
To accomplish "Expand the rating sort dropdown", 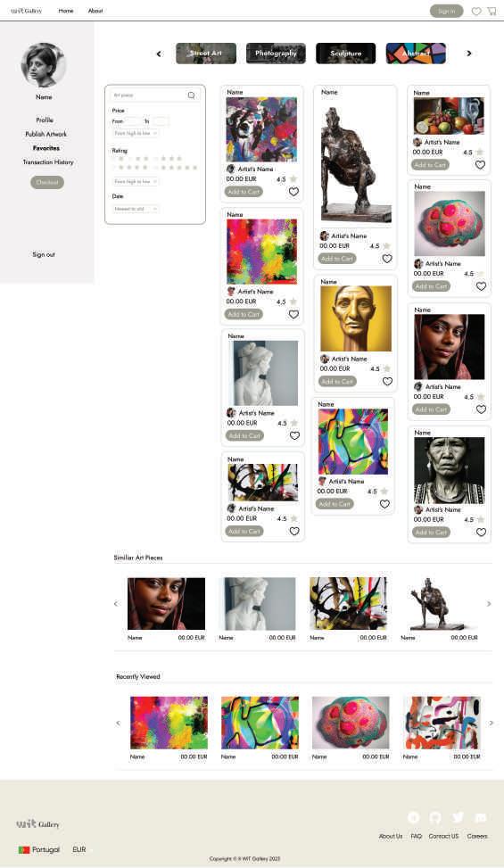I will [136, 182].
